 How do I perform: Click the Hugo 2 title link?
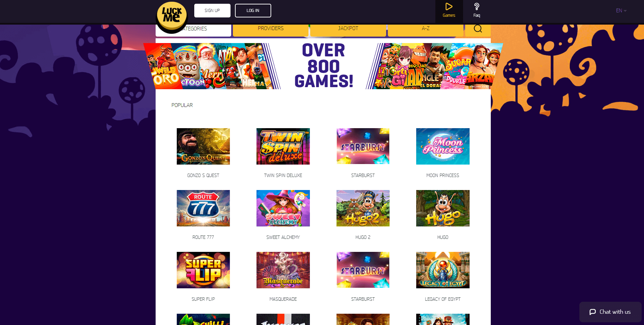(x=363, y=237)
